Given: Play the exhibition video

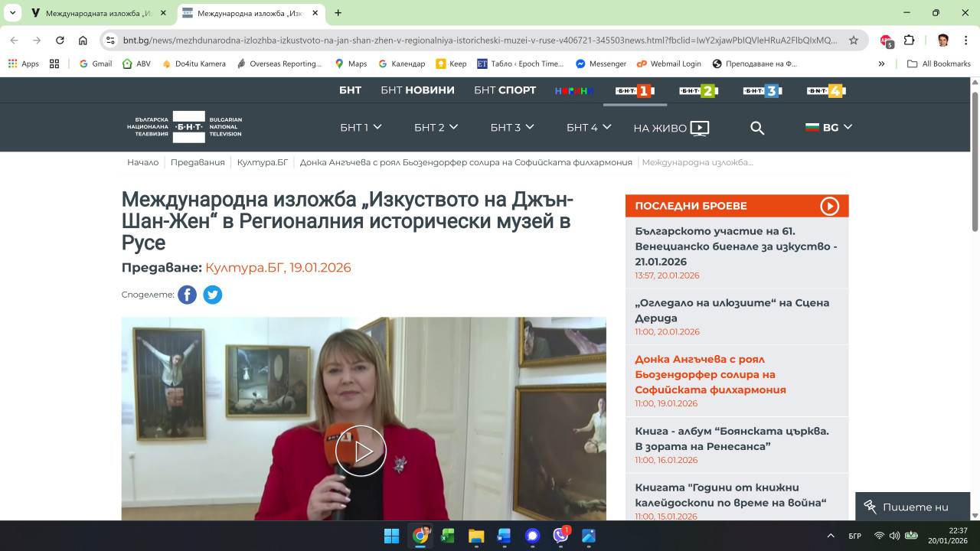Looking at the screenshot, I should [363, 451].
